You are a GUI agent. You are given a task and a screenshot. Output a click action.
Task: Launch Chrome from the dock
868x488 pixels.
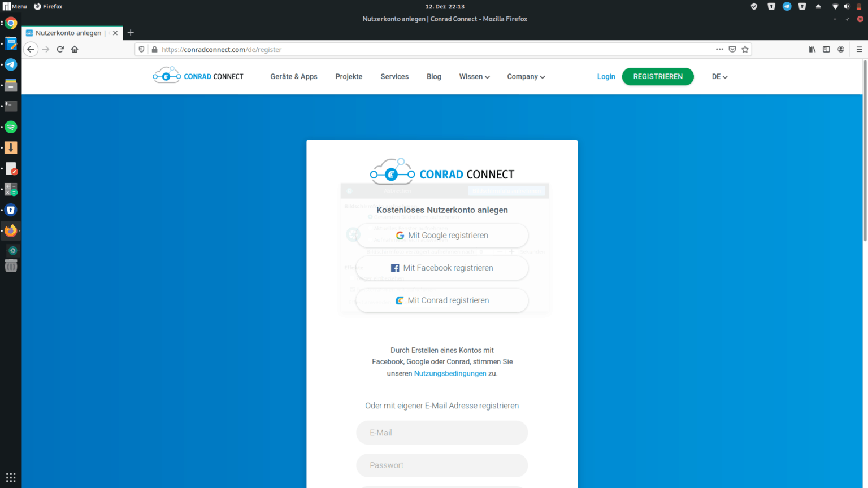pos(11,23)
